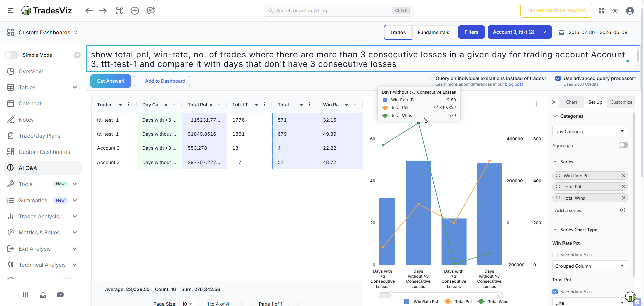Open the Page Size dropdown
644x306 pixels.
point(187,304)
